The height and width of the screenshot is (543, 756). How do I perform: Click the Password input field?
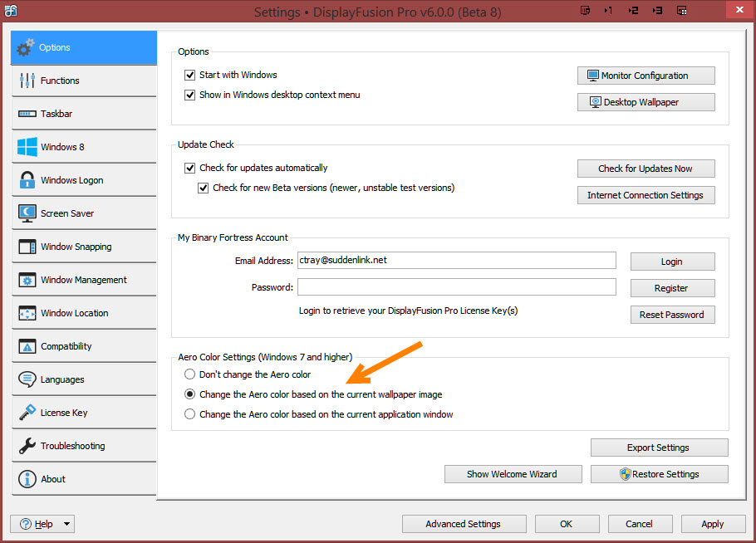[x=456, y=287]
